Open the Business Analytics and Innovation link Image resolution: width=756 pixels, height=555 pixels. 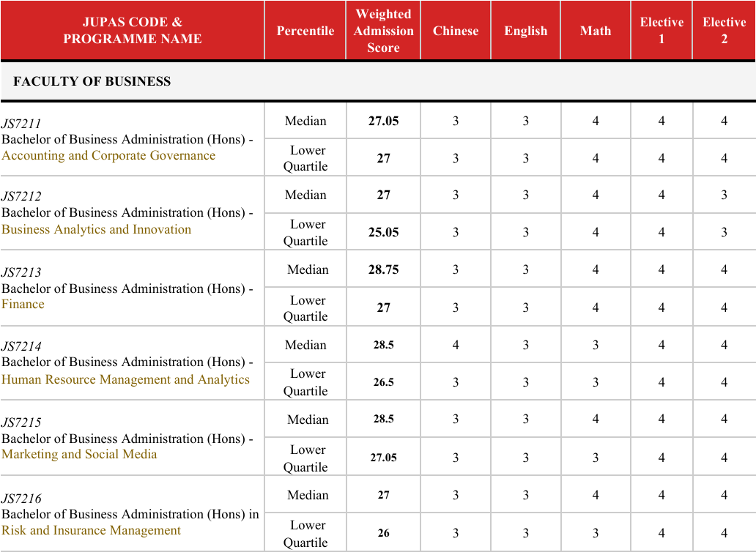click(96, 229)
